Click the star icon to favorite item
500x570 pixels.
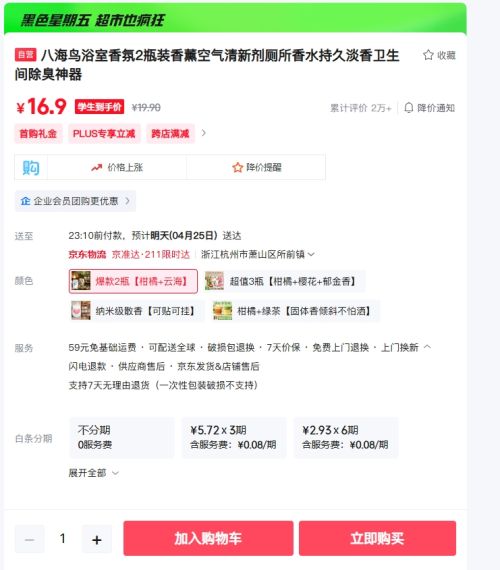[428, 55]
